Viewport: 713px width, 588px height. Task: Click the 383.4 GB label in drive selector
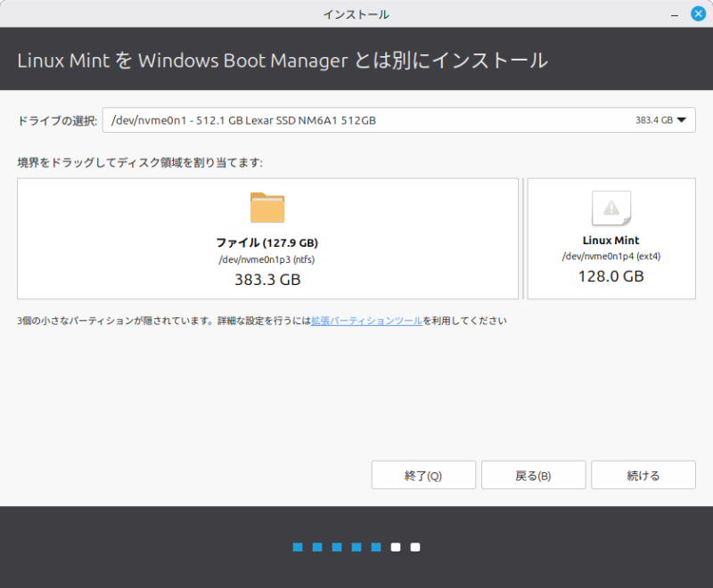coord(653,120)
